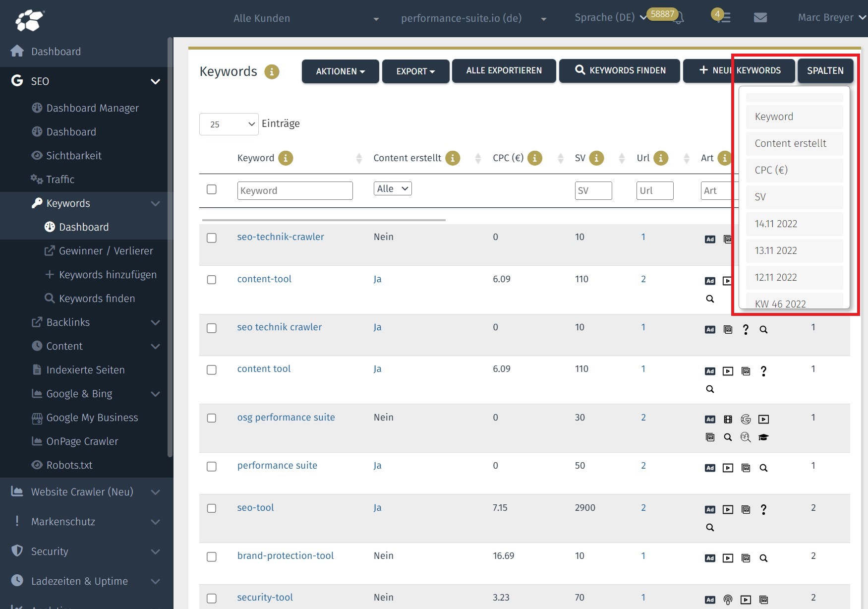The width and height of the screenshot is (868, 609).
Task: Focus the Url filter input field
Action: (x=655, y=190)
